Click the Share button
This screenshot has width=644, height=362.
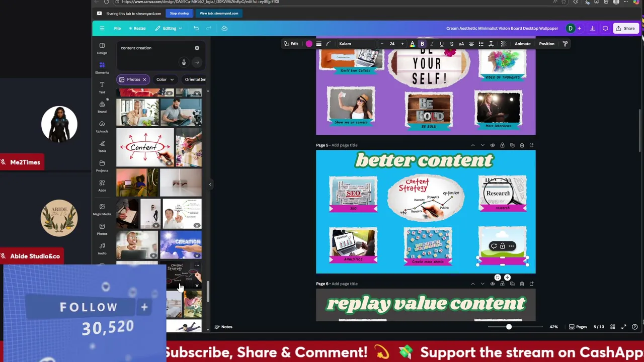coord(626,28)
